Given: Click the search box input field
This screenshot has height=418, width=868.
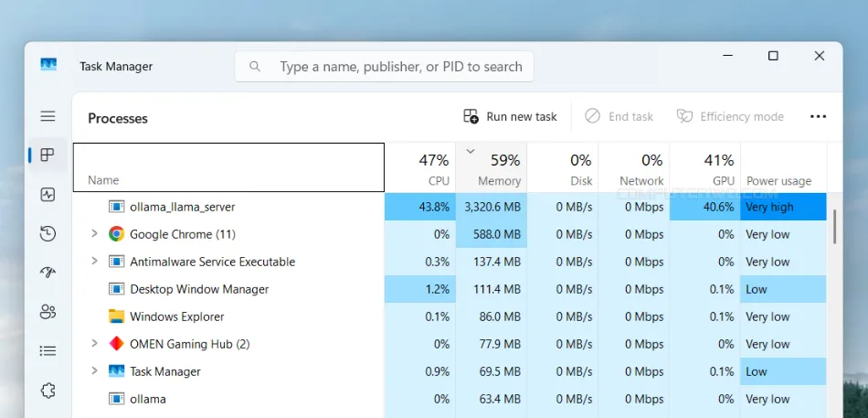Looking at the screenshot, I should tap(384, 67).
